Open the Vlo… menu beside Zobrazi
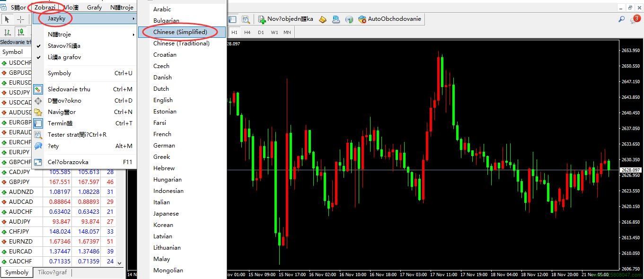This screenshot has height=279, width=644. coord(71,7)
